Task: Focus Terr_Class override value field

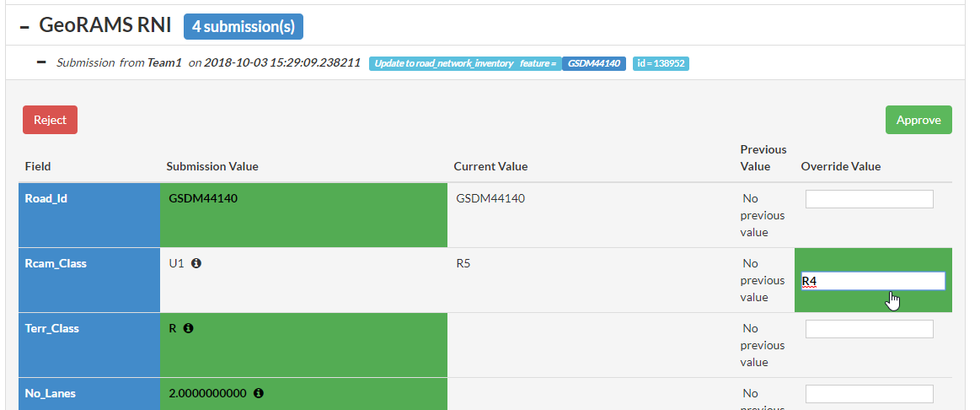Action: tap(869, 329)
